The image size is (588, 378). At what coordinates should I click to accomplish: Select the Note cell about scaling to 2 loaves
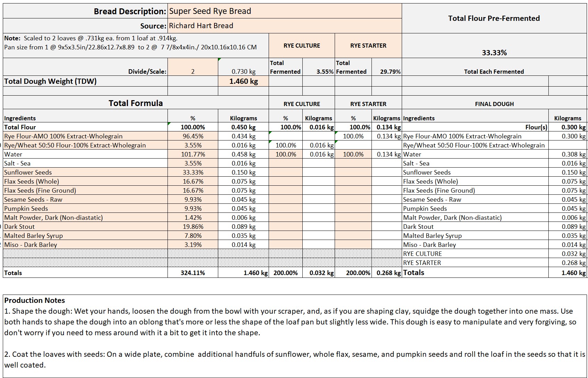coord(136,42)
